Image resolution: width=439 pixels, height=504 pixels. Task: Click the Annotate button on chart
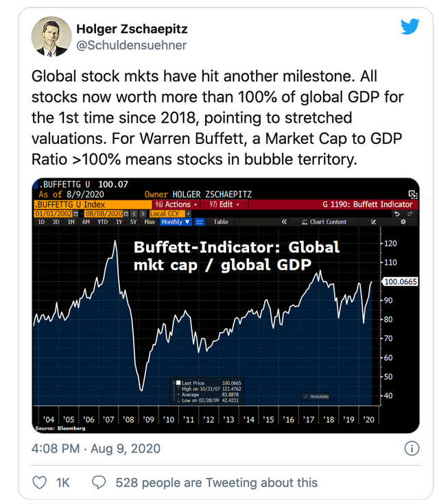click(x=316, y=396)
